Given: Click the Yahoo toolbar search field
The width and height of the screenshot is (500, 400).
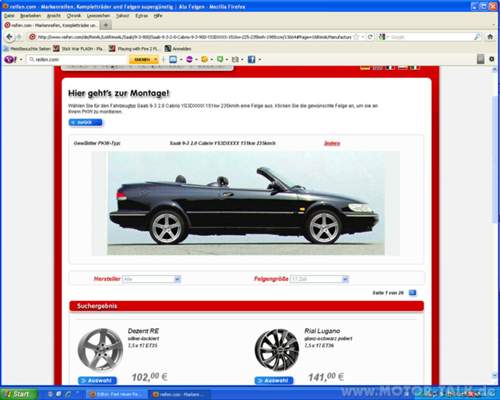Looking at the screenshot, I should [x=78, y=59].
